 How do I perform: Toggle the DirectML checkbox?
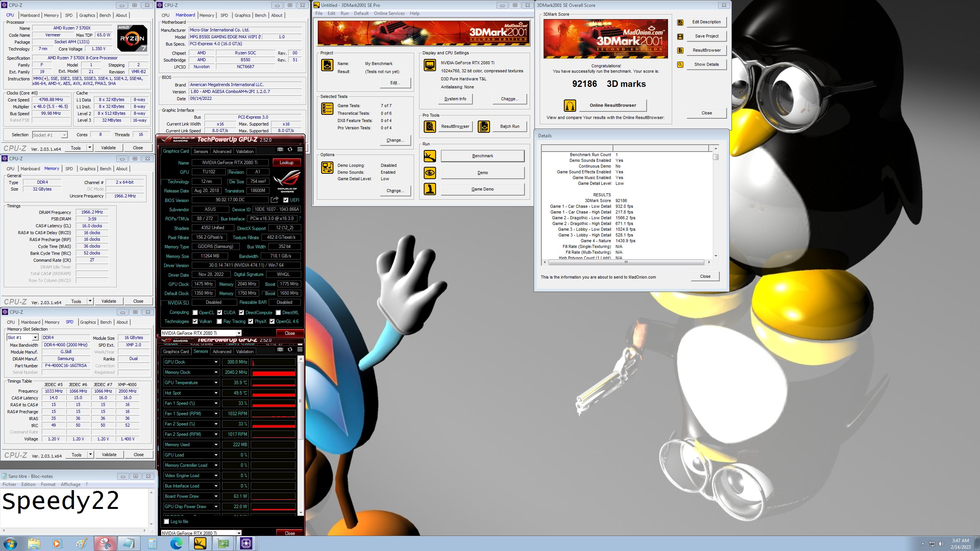278,313
